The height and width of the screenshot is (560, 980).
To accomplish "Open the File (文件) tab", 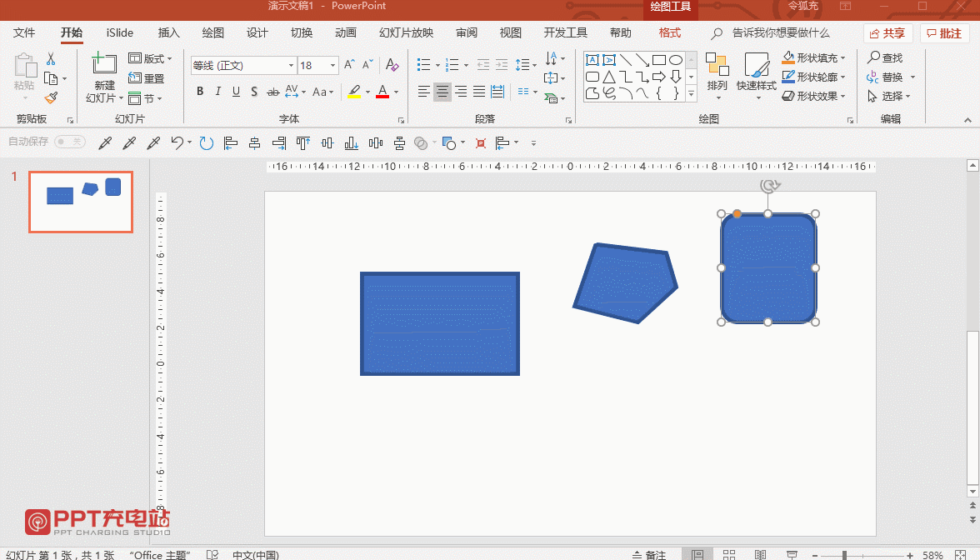I will 24,32.
